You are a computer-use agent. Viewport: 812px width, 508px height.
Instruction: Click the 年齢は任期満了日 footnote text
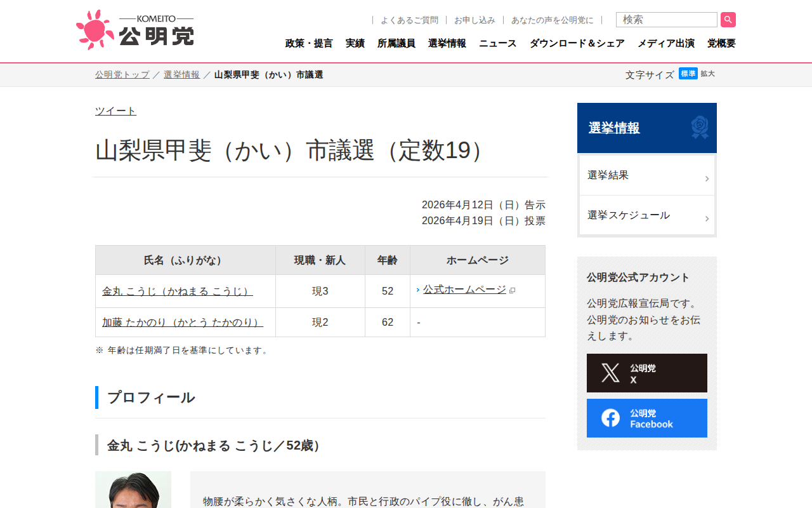[x=182, y=351]
